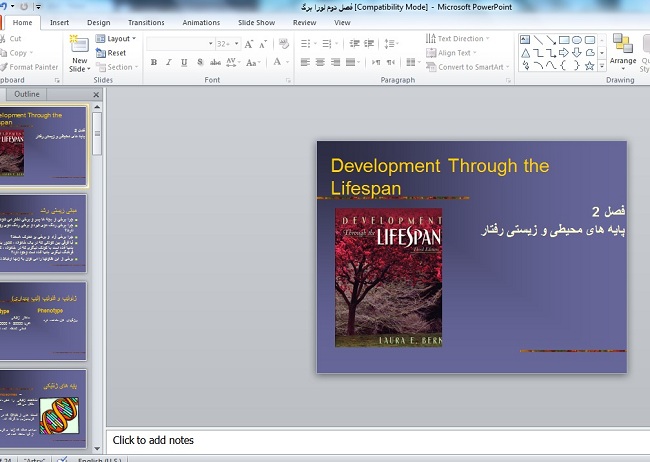
Task: Select the Right Arrow shape
Action: coord(564,53)
